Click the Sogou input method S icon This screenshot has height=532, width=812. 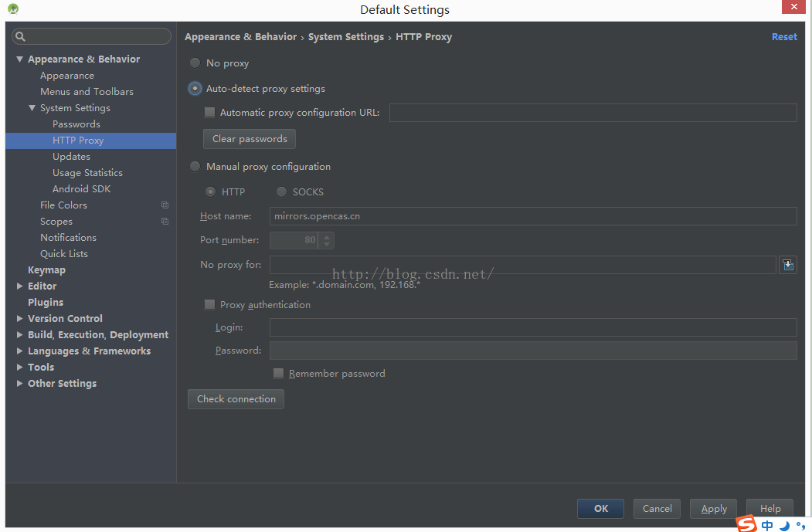pos(746,524)
